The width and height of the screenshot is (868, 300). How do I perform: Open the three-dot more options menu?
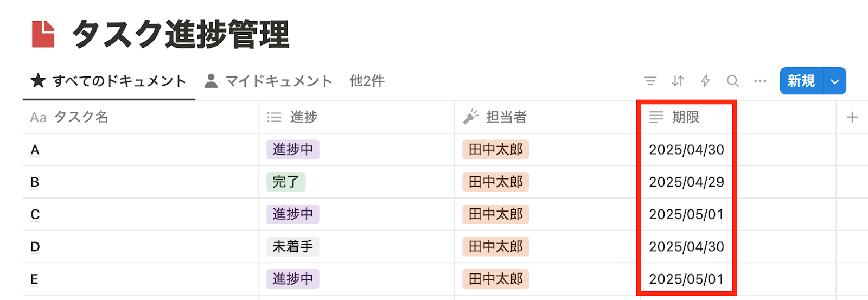point(760,81)
